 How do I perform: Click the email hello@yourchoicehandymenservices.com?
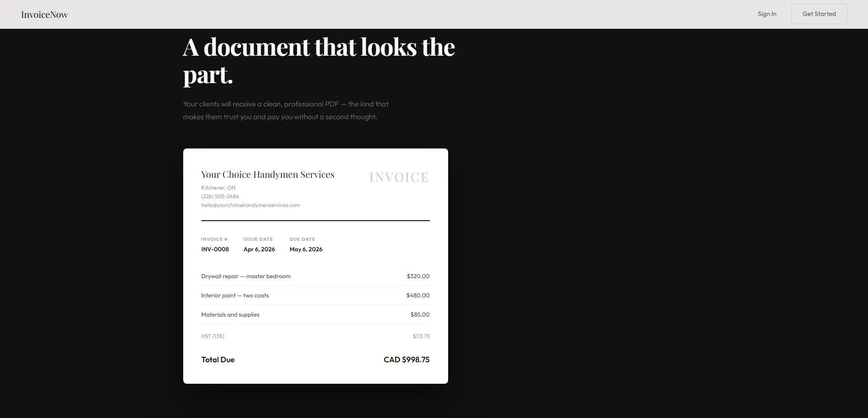pyautogui.click(x=250, y=205)
